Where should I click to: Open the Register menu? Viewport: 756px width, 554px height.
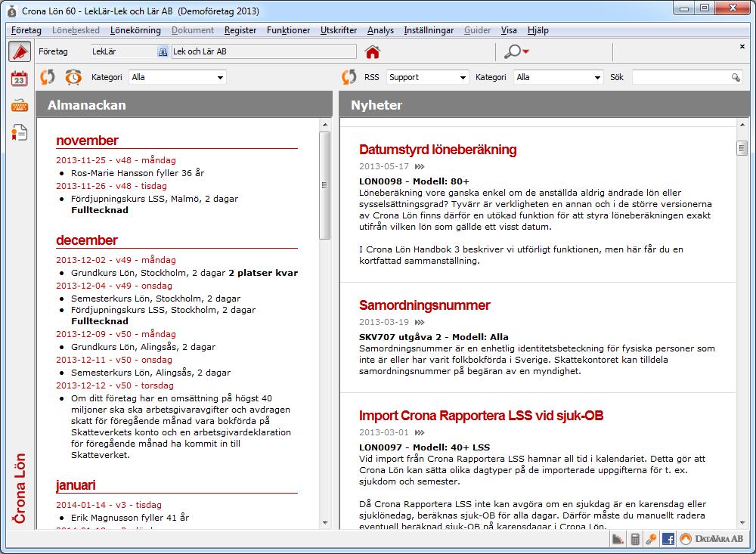tap(240, 30)
